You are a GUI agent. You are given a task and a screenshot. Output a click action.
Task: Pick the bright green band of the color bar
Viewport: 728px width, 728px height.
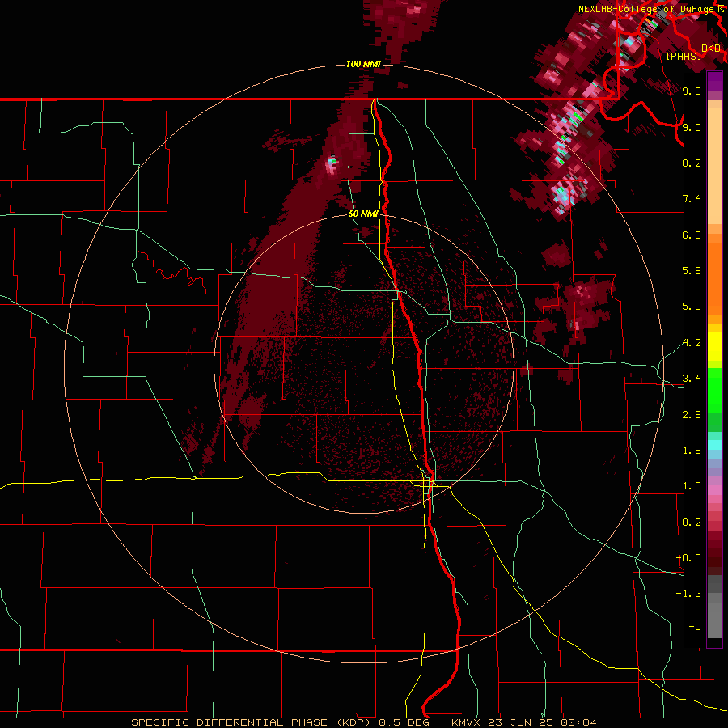tap(714, 390)
